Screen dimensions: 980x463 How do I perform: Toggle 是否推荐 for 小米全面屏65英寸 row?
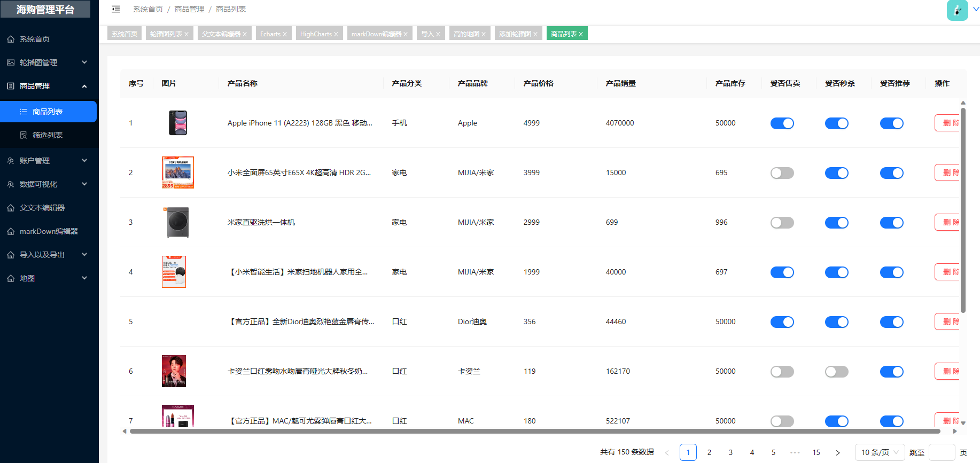tap(892, 173)
